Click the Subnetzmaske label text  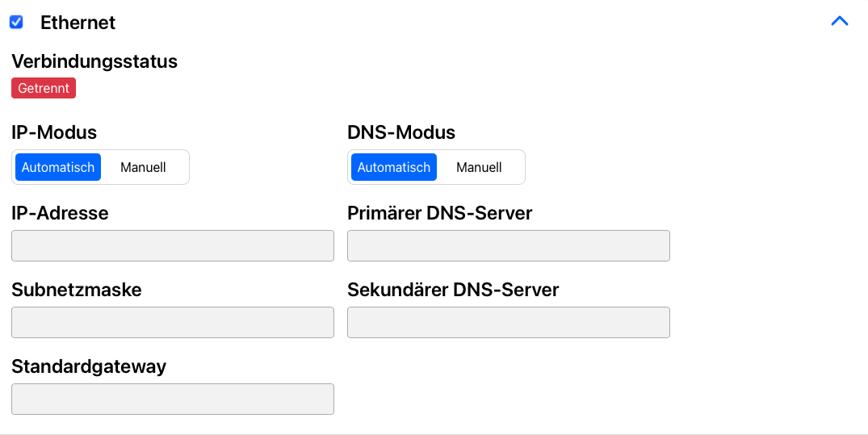77,290
